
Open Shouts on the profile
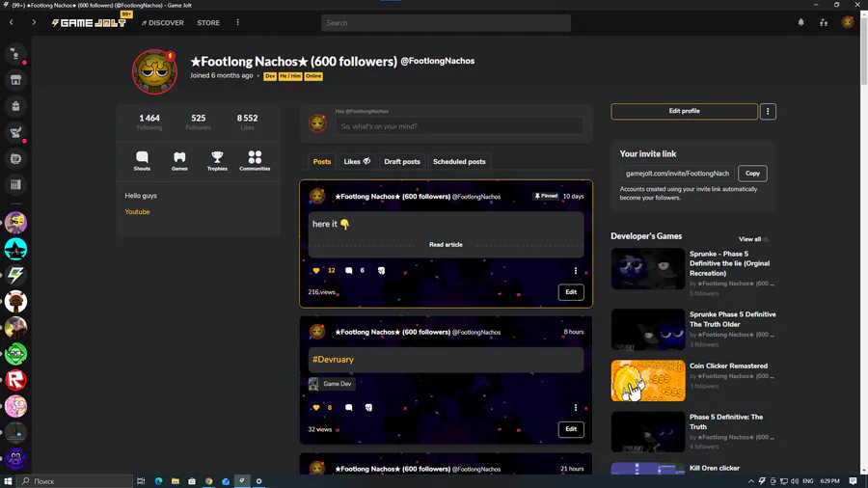pyautogui.click(x=142, y=160)
